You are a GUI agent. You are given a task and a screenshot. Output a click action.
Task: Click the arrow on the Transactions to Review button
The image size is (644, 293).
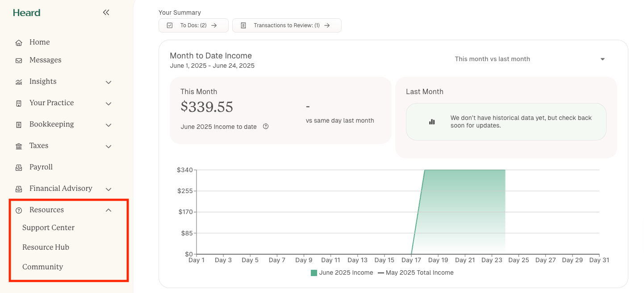pos(327,25)
